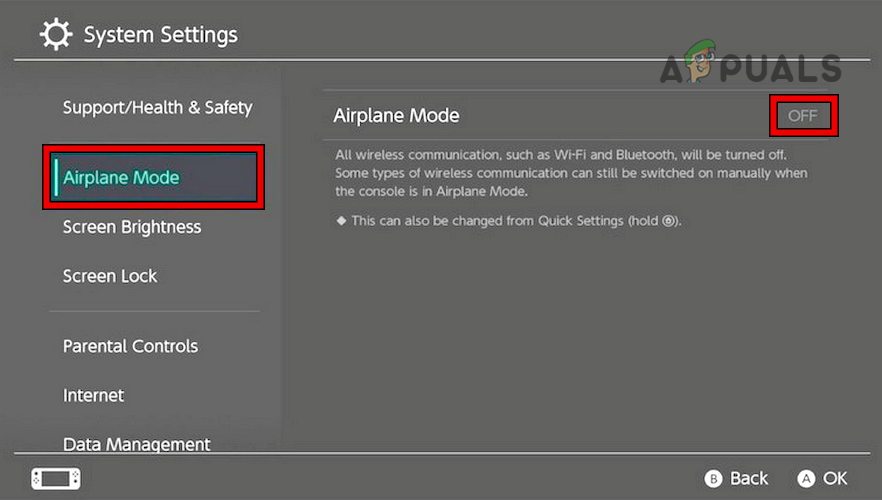The image size is (882, 500).
Task: Open Data Management in the sidebar
Action: click(x=136, y=444)
